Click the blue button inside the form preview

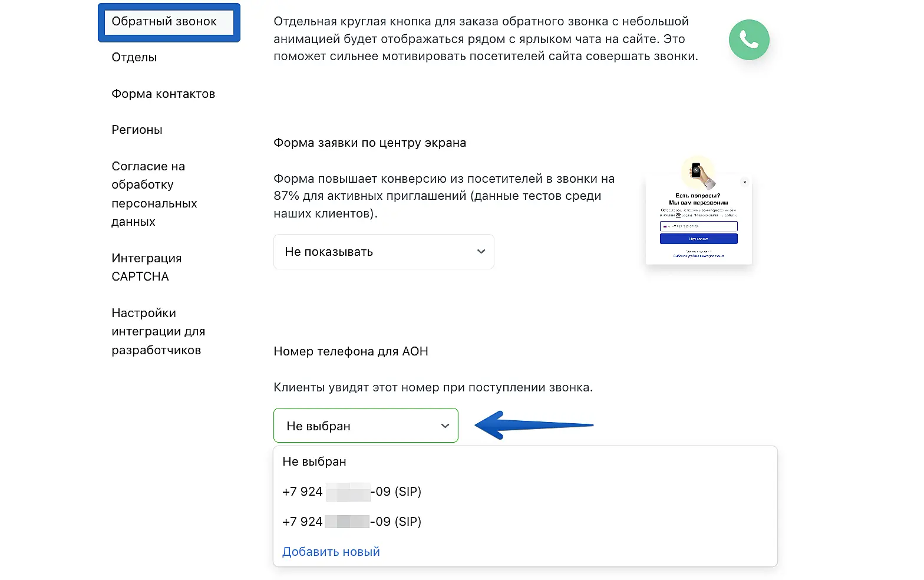point(698,239)
